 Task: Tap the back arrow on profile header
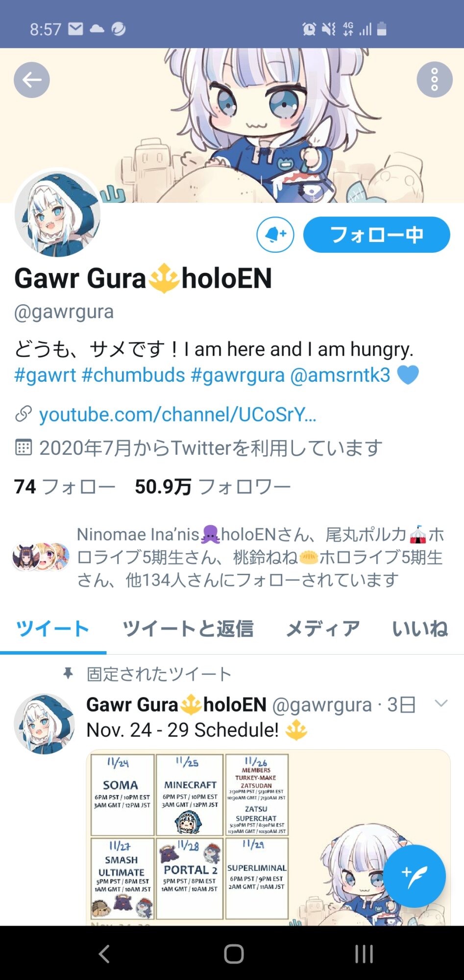tap(32, 80)
